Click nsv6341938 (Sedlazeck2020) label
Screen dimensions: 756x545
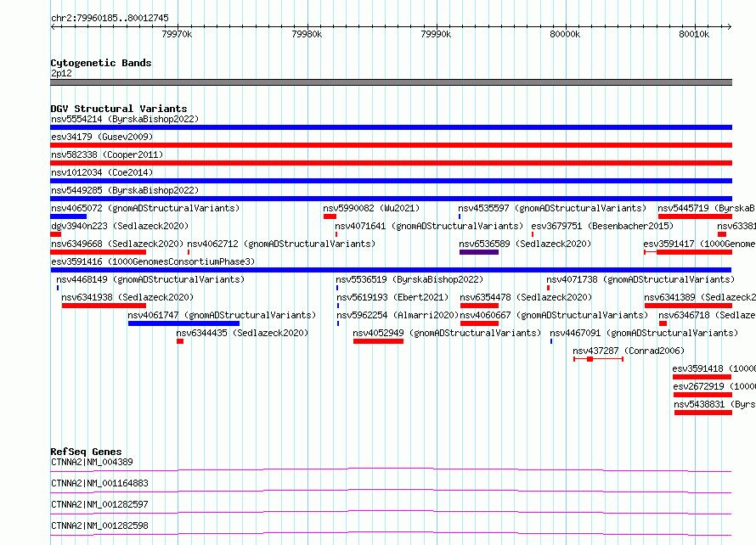tap(127, 297)
